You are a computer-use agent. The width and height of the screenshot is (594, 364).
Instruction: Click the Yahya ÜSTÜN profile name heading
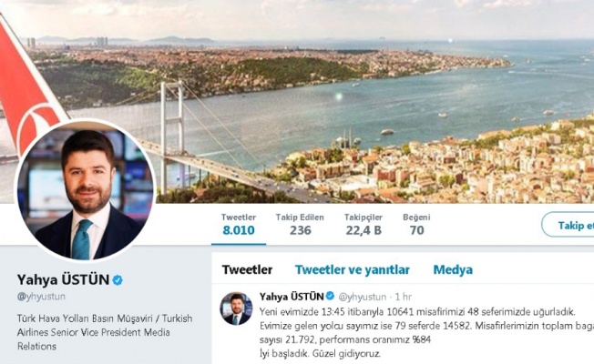click(x=61, y=278)
